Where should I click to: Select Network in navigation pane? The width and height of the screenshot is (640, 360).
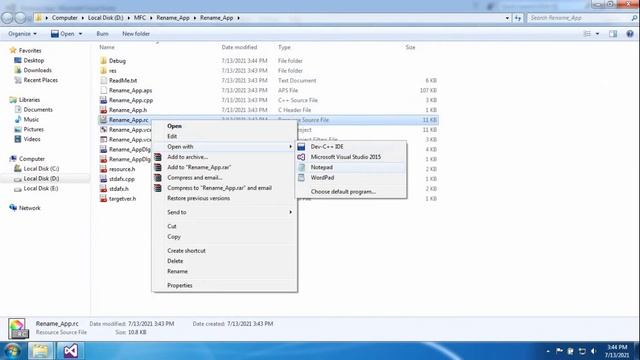pos(29,208)
